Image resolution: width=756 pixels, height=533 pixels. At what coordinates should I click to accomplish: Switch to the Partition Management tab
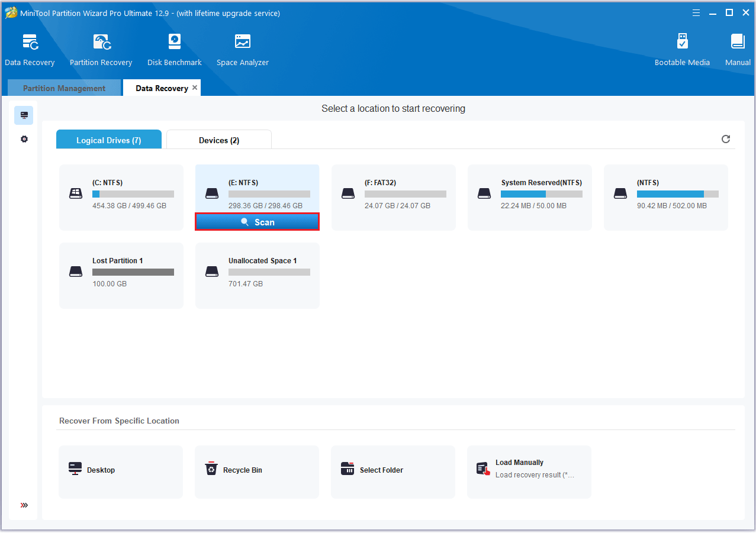pyautogui.click(x=64, y=88)
